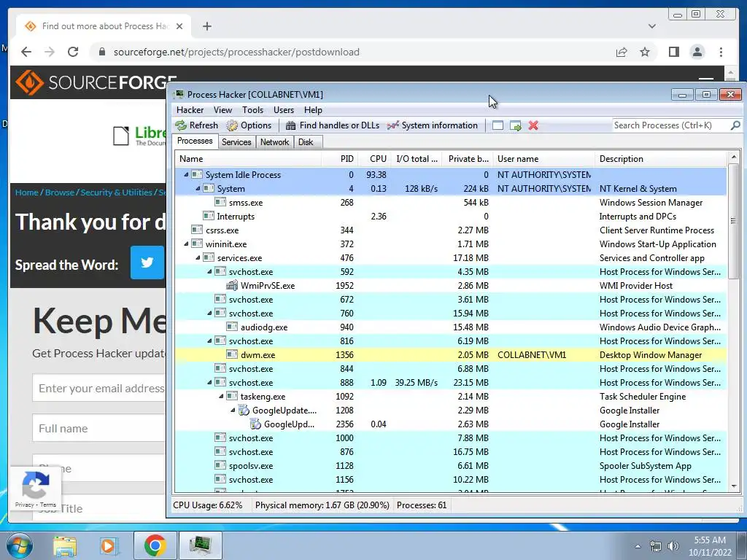Image resolution: width=747 pixels, height=560 pixels.
Task: Reload the page in Chrome
Action: point(73,52)
